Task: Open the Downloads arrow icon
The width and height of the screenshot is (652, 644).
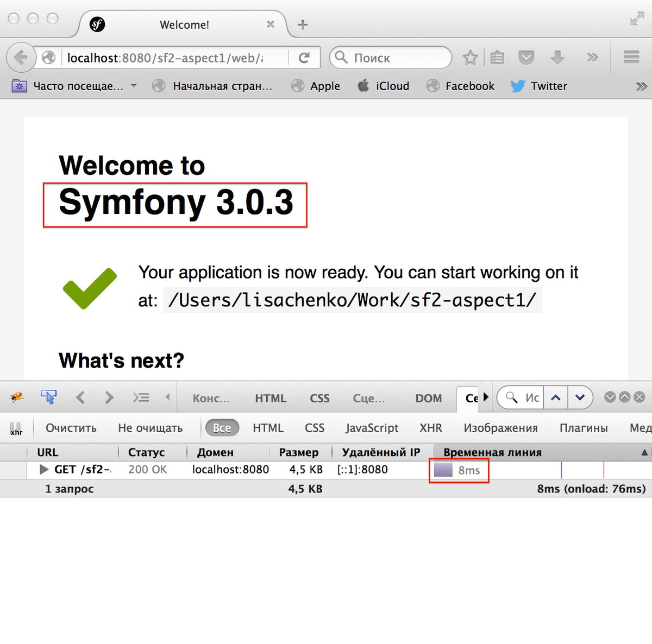Action: click(x=557, y=58)
